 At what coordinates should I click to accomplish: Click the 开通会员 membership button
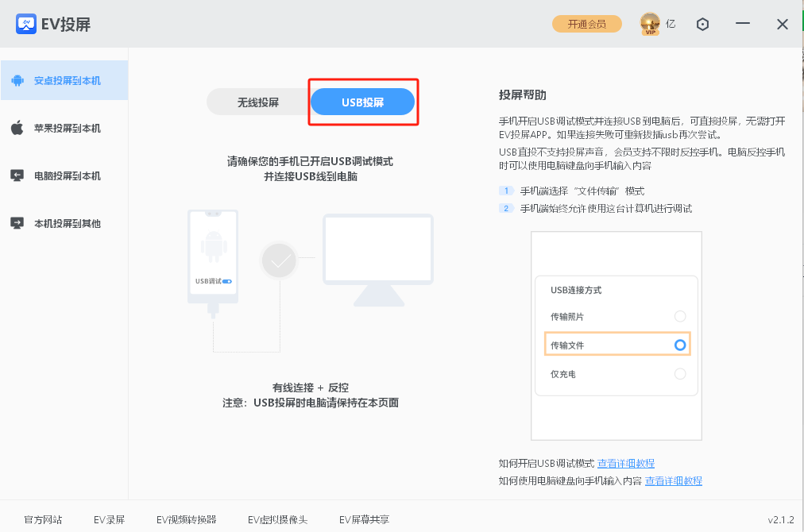[x=586, y=24]
